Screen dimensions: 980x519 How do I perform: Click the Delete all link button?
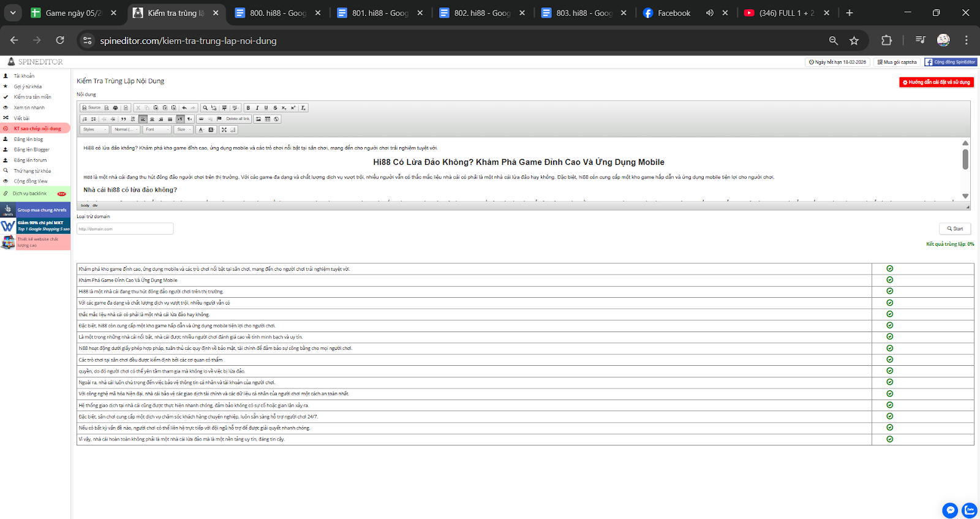coord(238,119)
